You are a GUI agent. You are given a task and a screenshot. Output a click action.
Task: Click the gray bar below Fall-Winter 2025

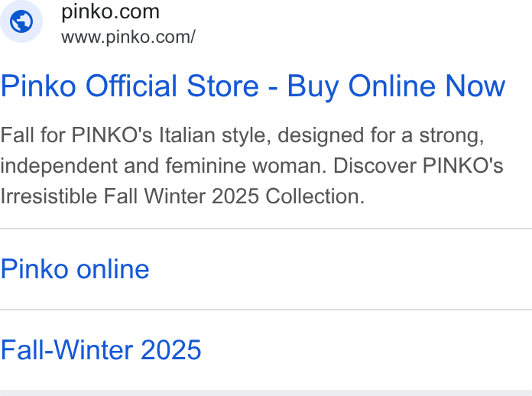[266, 393]
